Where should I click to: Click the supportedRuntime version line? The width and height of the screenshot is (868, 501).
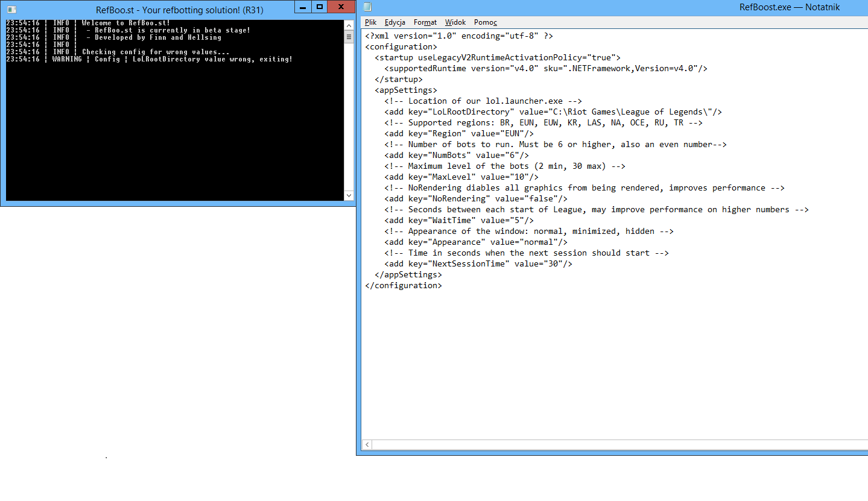[546, 69]
